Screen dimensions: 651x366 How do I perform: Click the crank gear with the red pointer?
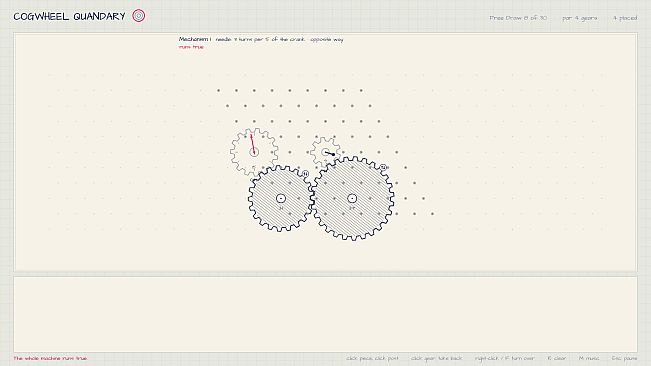[254, 152]
